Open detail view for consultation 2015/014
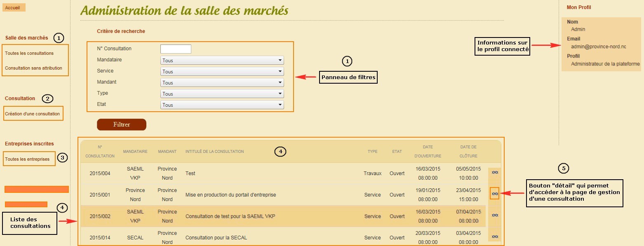644x246 pixels. click(x=495, y=237)
